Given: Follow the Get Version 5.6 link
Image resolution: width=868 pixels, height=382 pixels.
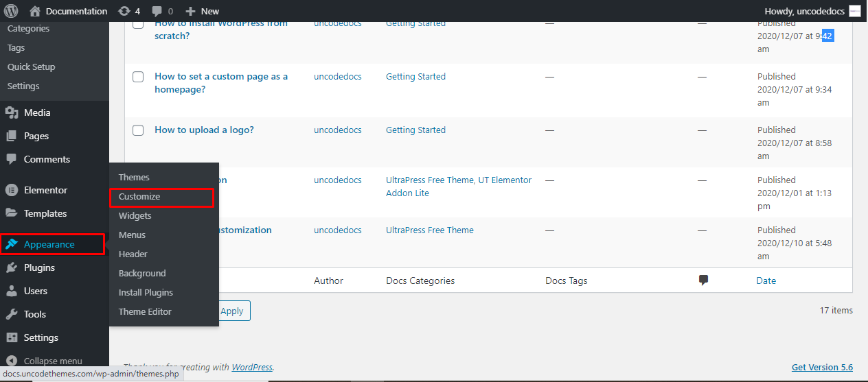Looking at the screenshot, I should pos(822,367).
